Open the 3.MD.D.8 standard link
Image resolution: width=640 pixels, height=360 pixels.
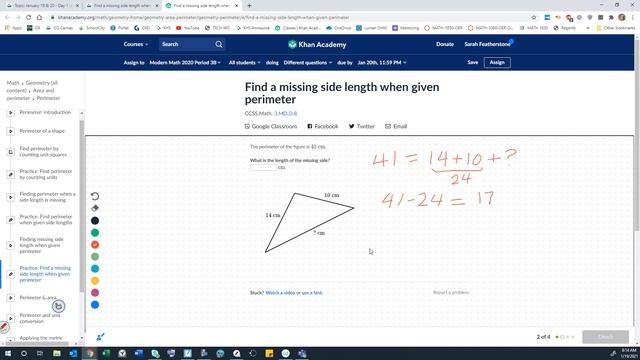pos(285,113)
